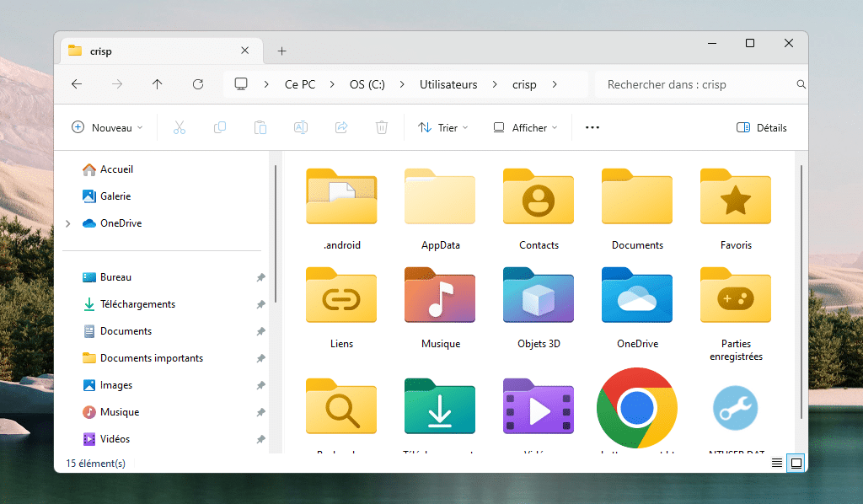Open the Google Chrome shortcut
This screenshot has height=504, width=863.
click(636, 408)
